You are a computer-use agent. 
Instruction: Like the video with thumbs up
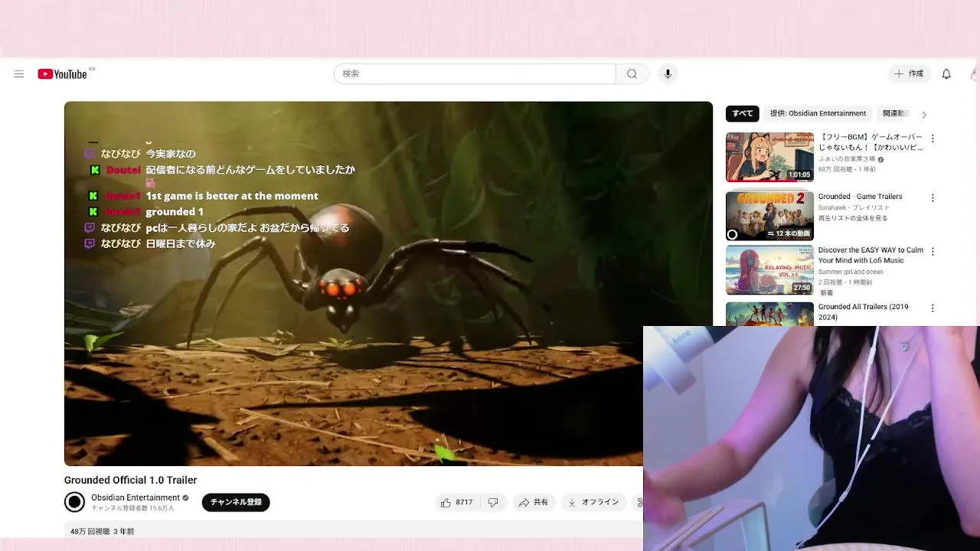(x=457, y=502)
